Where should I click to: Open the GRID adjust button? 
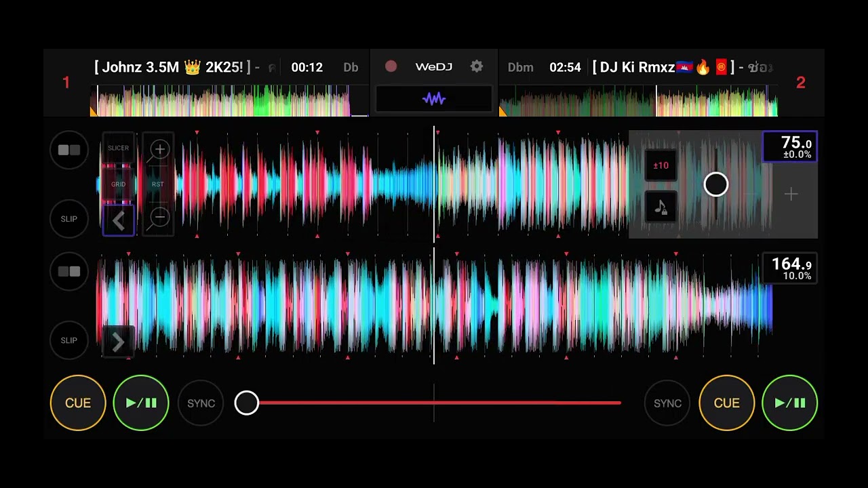click(x=118, y=184)
